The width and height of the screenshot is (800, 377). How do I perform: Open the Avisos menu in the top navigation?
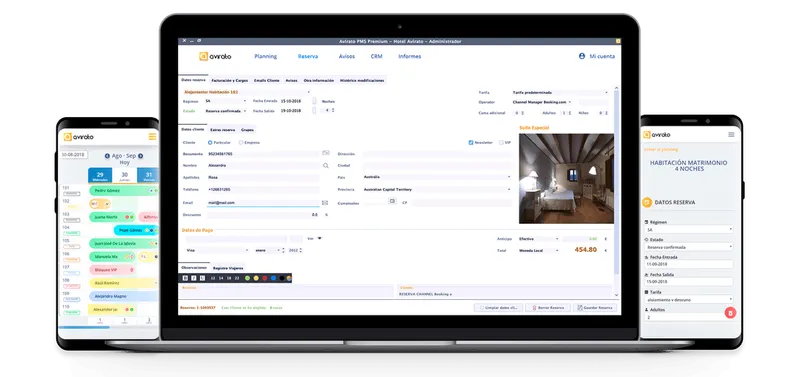click(x=347, y=57)
